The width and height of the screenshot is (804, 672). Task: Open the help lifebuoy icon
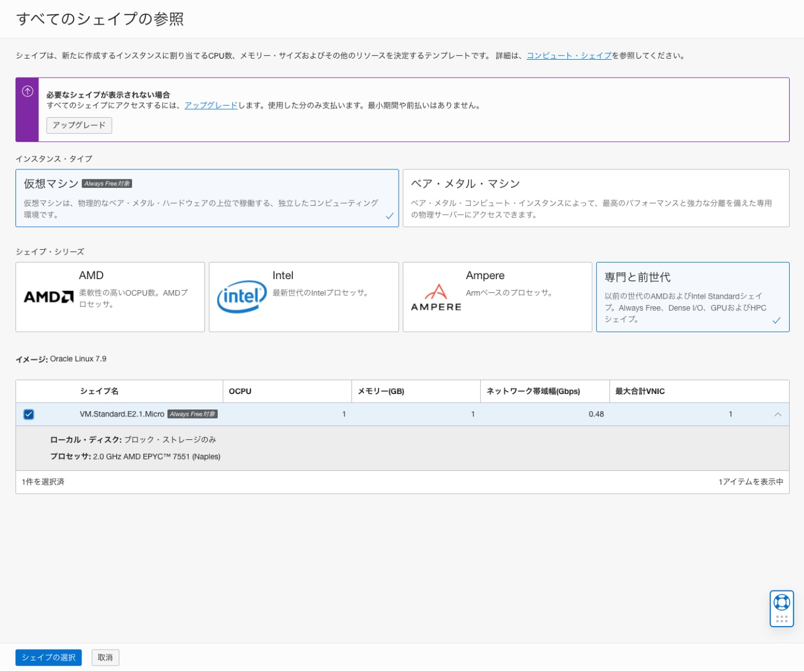(782, 602)
